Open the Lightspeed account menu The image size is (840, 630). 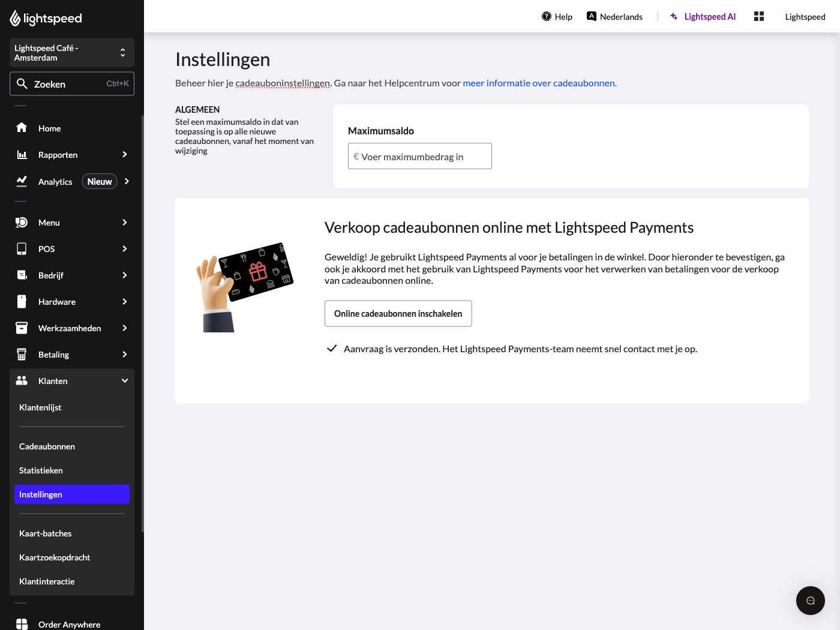[805, 17]
